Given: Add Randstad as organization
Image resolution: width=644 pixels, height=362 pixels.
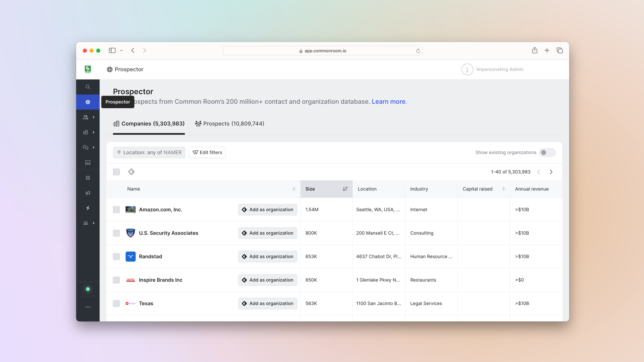Looking at the screenshot, I should [x=268, y=256].
